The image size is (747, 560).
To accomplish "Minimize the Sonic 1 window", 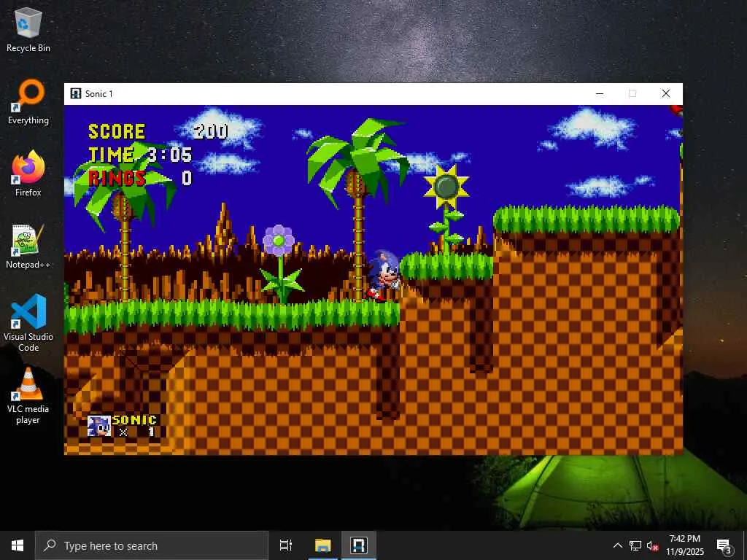I will coord(600,94).
